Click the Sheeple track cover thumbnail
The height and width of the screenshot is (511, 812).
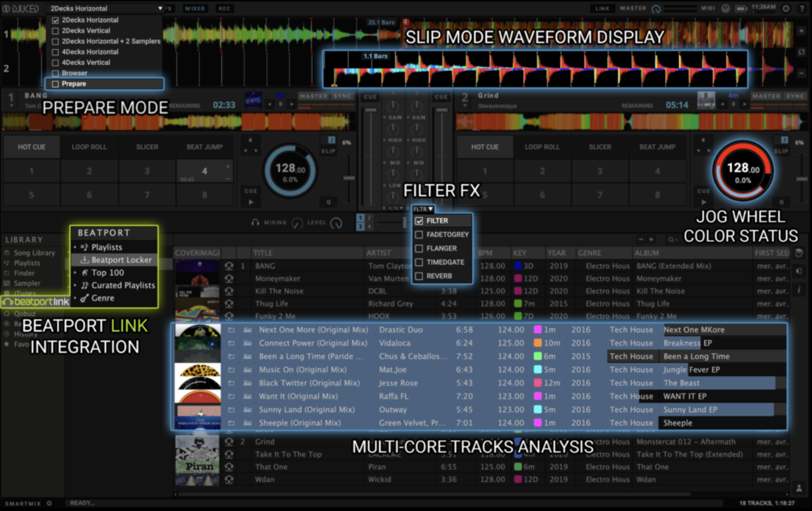click(x=197, y=423)
